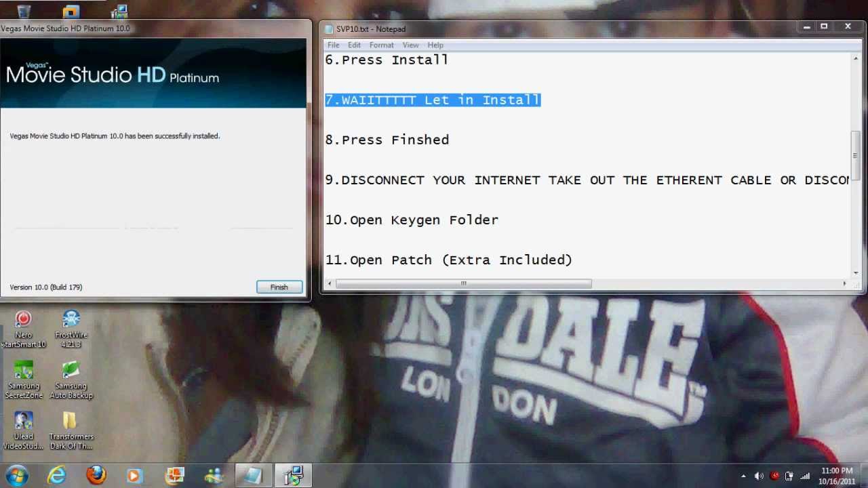The width and height of the screenshot is (868, 488).
Task: Open Notepad Edit menu
Action: tap(354, 45)
